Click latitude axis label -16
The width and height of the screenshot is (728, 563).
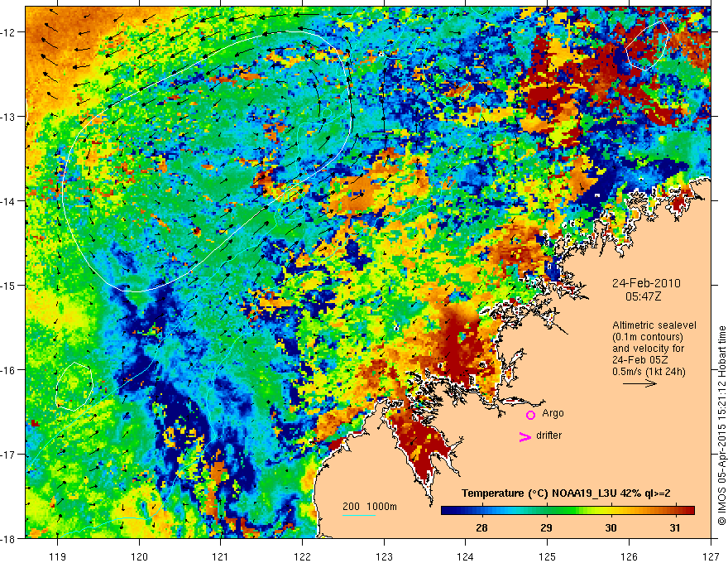tap(8, 370)
